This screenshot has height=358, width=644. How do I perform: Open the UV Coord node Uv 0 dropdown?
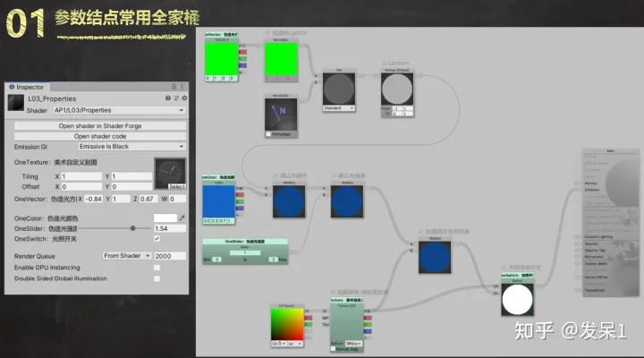pyautogui.click(x=278, y=343)
